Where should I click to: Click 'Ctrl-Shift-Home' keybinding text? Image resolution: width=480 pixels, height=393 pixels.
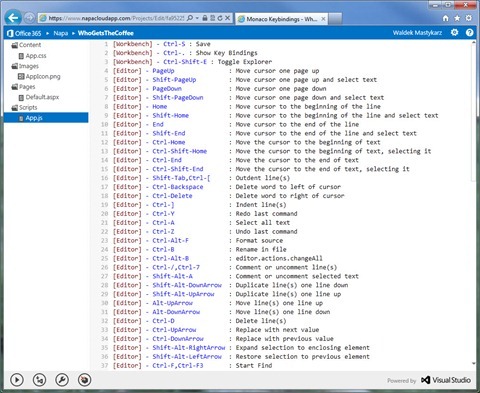pyautogui.click(x=180, y=151)
